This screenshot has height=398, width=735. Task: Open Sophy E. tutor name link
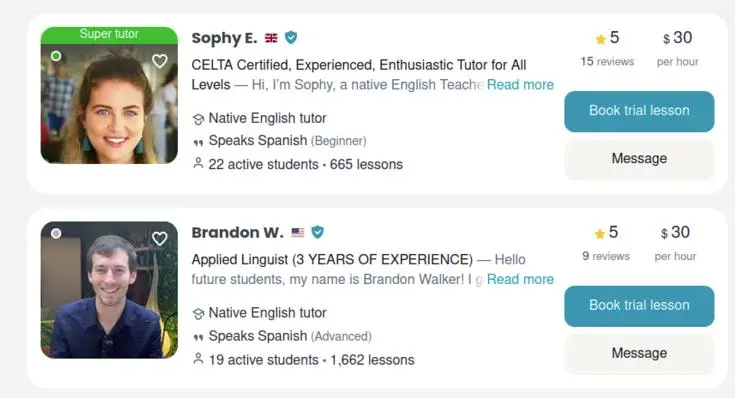pyautogui.click(x=224, y=38)
